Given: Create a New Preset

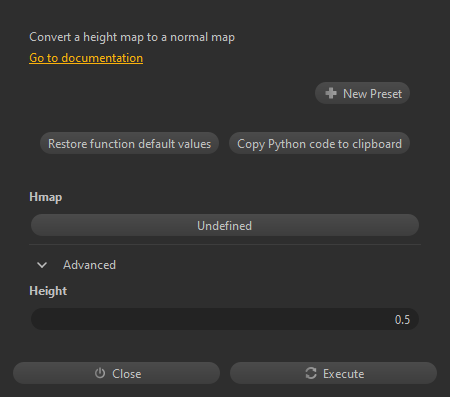Looking at the screenshot, I should (362, 93).
